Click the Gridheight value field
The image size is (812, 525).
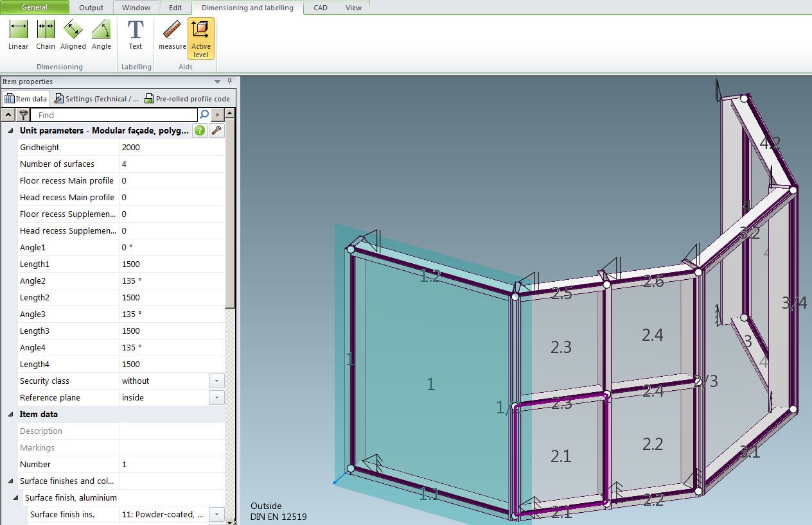[x=172, y=148]
